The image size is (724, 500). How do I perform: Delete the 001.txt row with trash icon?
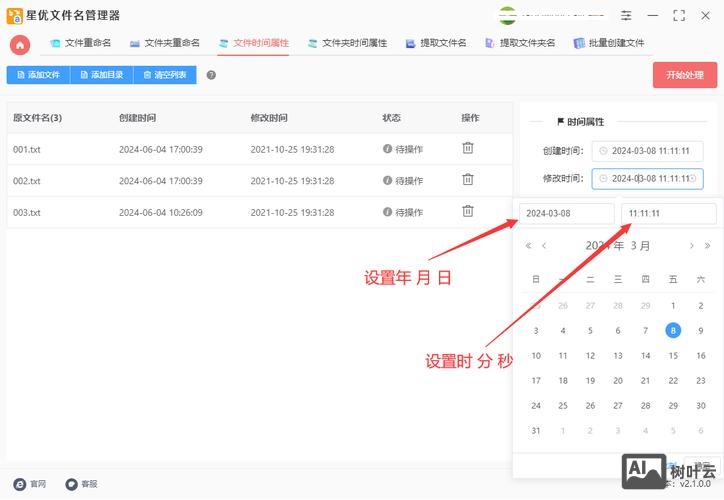click(x=468, y=148)
